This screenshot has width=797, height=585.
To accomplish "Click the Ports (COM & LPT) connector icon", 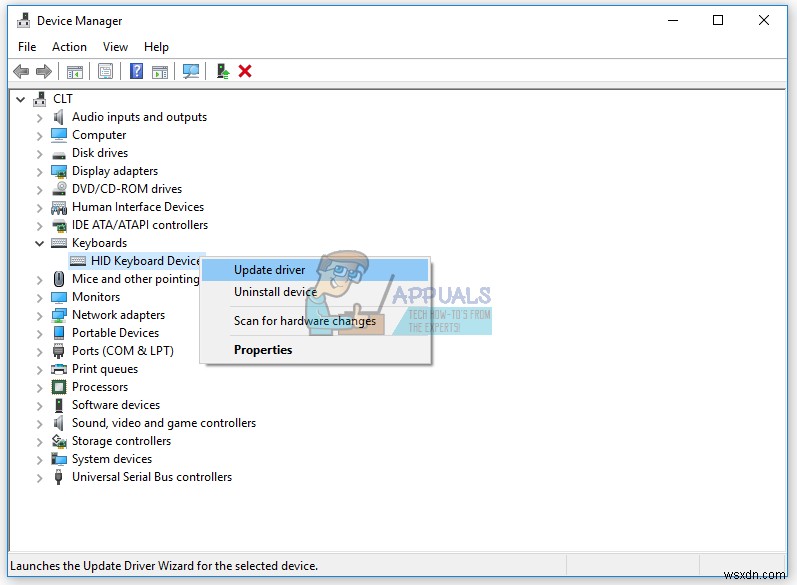I will pyautogui.click(x=58, y=351).
